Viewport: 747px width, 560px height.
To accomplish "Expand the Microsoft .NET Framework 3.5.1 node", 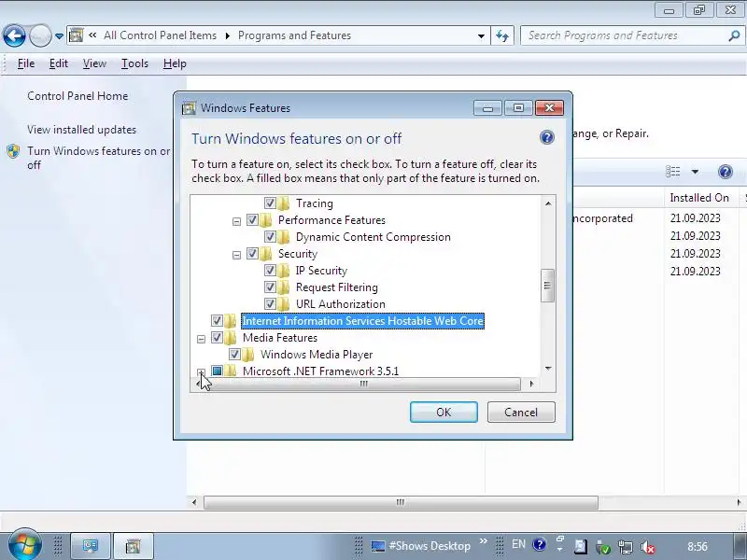I will coord(201,371).
